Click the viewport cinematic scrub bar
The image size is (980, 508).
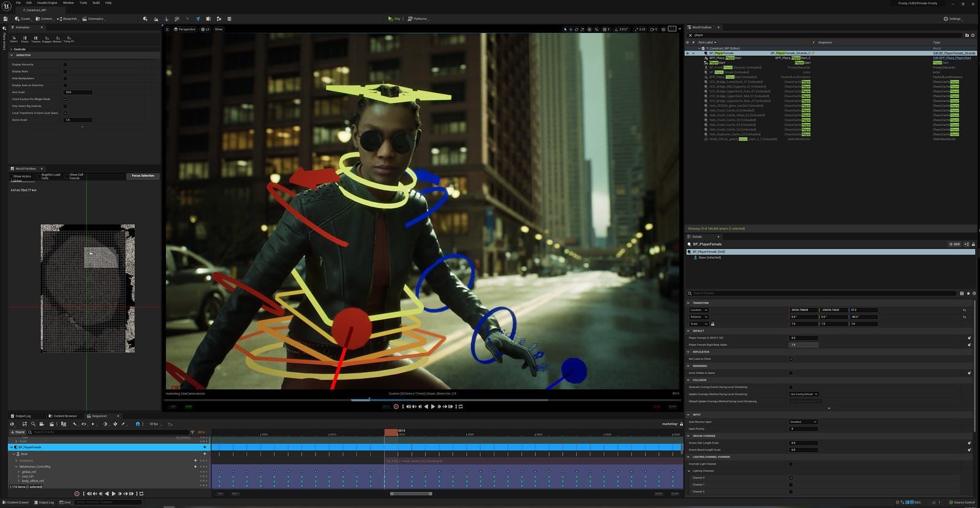[423, 400]
